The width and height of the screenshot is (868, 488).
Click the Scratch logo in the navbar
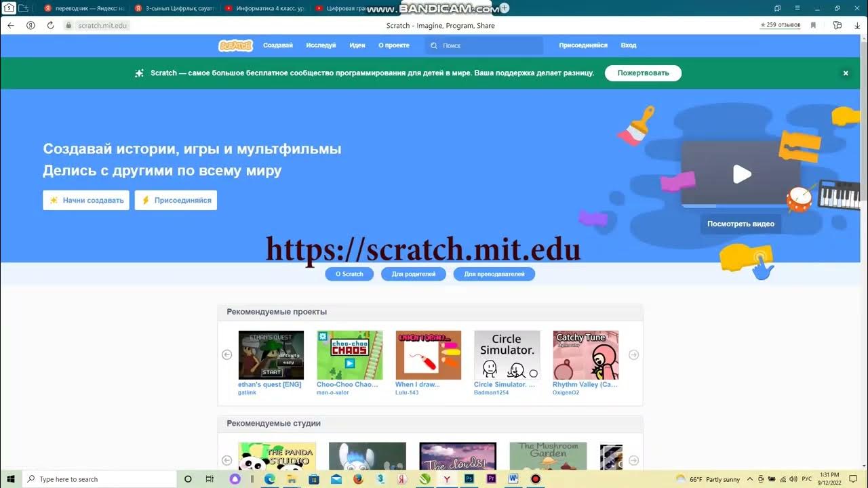click(x=235, y=45)
